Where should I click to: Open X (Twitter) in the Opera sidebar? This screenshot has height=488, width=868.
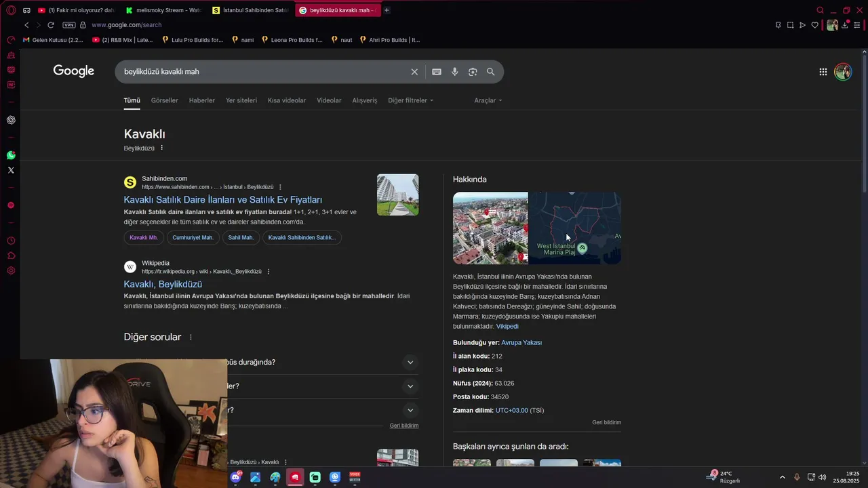tap(11, 170)
